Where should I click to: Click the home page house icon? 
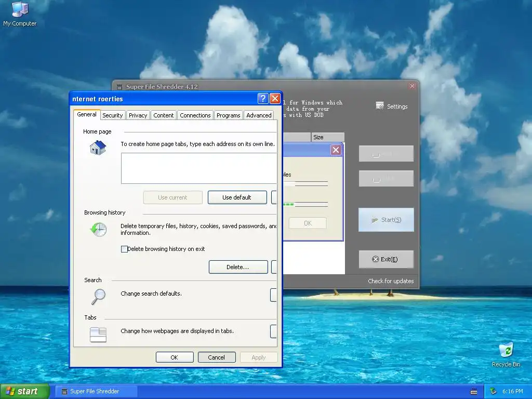pyautogui.click(x=98, y=148)
